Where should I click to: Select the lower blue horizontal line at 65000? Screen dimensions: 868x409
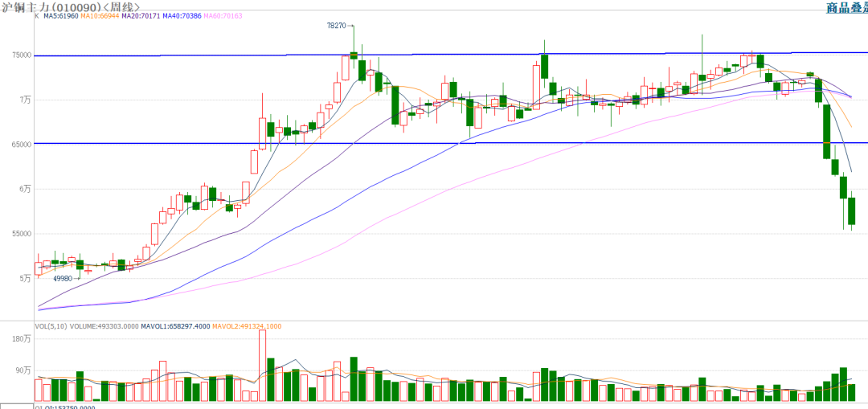451,143
